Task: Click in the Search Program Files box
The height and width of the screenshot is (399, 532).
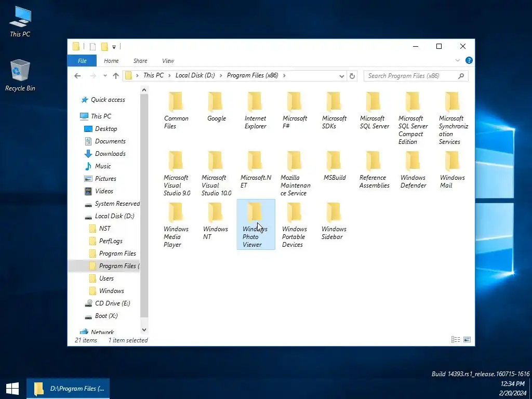Action: pyautogui.click(x=416, y=76)
